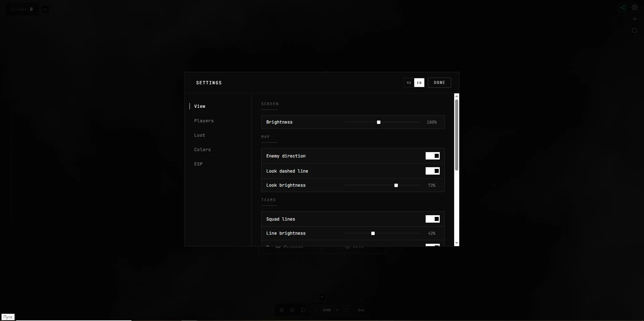Image resolution: width=644 pixels, height=321 pixels.
Task: Click the MAP section heading
Action: point(266,137)
